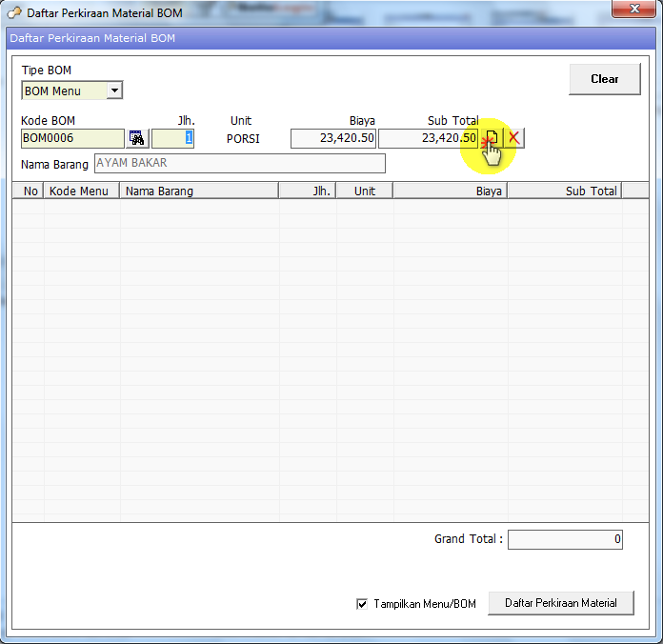Select the Biaya cost field
Image resolution: width=663 pixels, height=644 pixels.
(333, 138)
